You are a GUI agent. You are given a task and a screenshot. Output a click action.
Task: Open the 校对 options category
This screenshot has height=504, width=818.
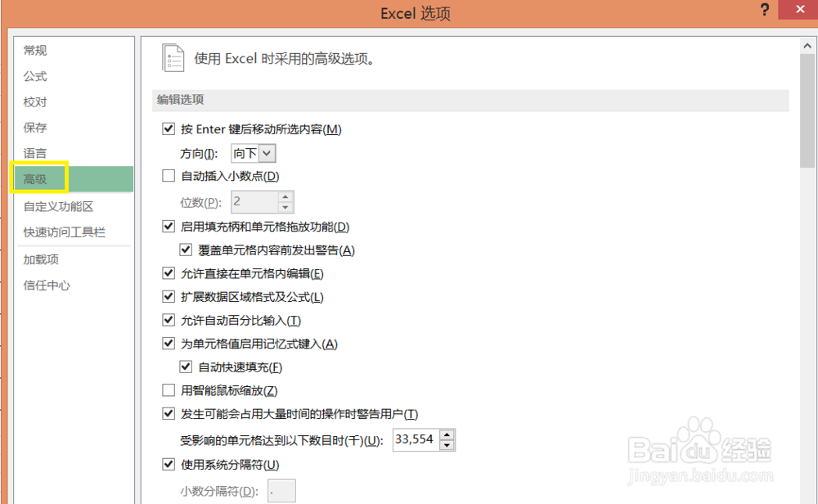click(x=35, y=101)
